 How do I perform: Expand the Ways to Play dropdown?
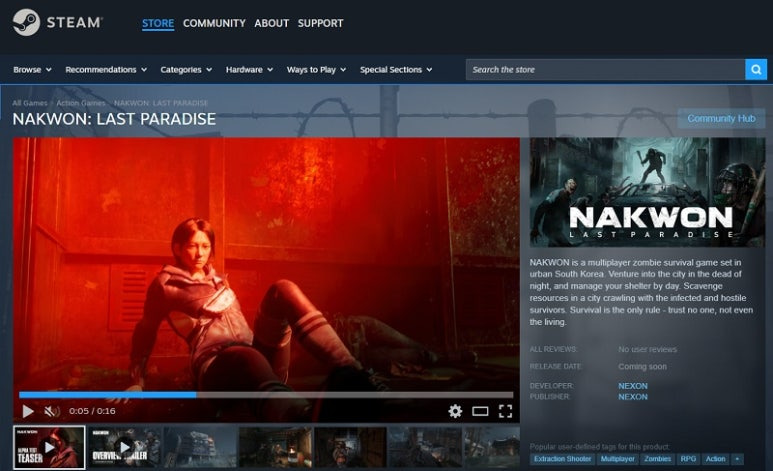316,70
